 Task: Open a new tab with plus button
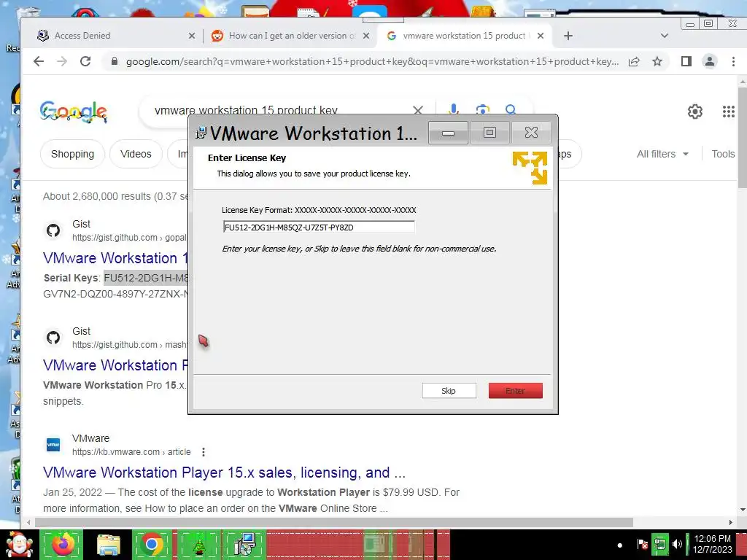568,36
